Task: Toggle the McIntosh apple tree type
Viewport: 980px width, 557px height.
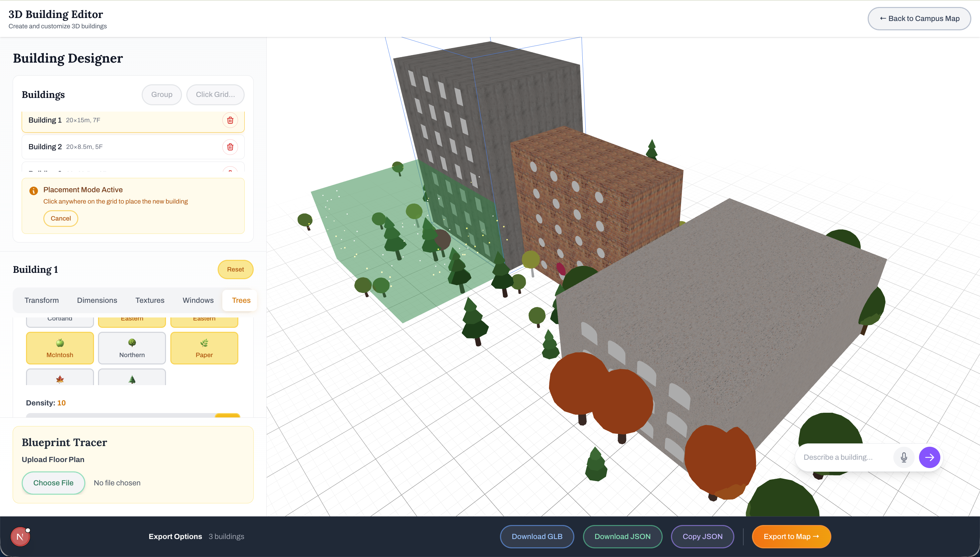Action: coord(60,348)
